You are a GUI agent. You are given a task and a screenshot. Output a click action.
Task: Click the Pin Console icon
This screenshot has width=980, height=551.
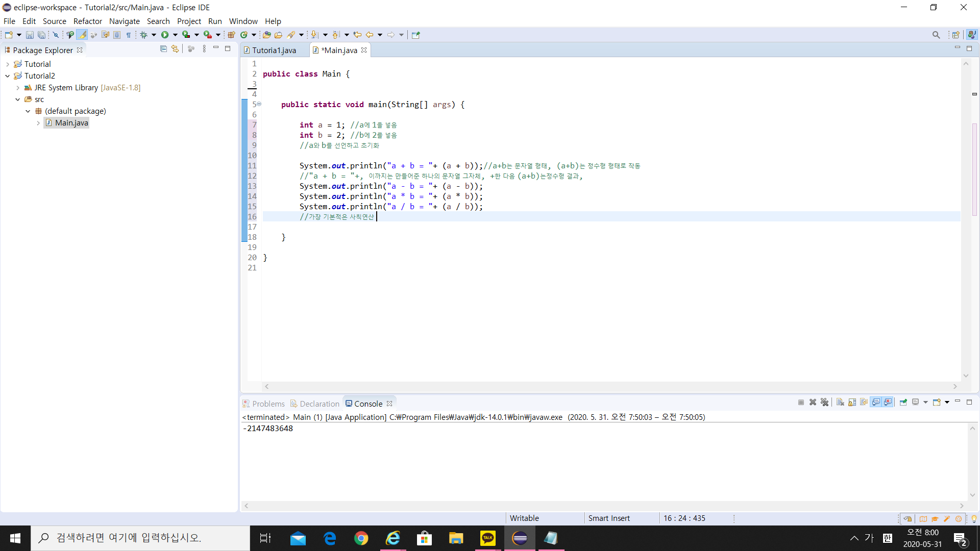903,403
